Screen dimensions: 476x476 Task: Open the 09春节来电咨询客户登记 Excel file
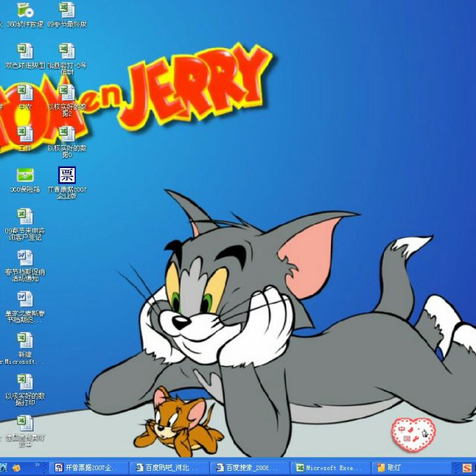pyautogui.click(x=25, y=216)
